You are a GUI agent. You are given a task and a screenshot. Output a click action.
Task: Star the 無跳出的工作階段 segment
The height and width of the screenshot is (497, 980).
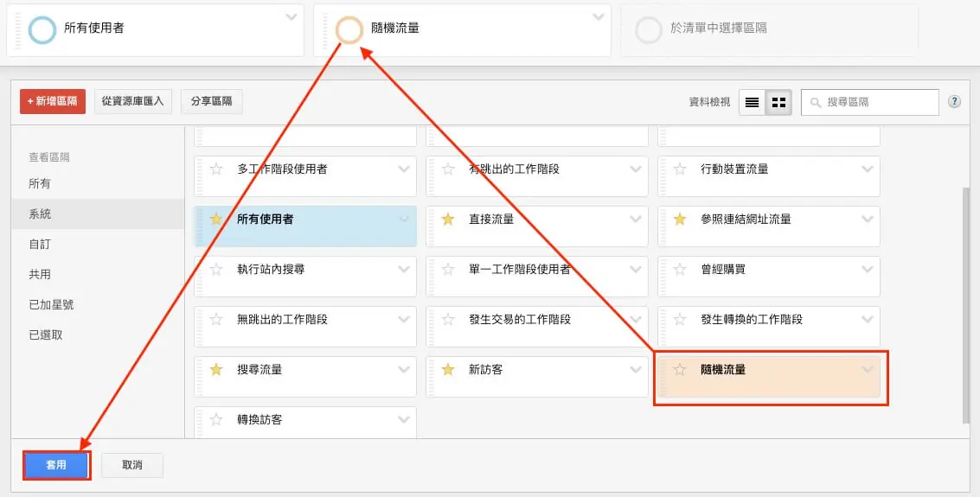pos(216,320)
